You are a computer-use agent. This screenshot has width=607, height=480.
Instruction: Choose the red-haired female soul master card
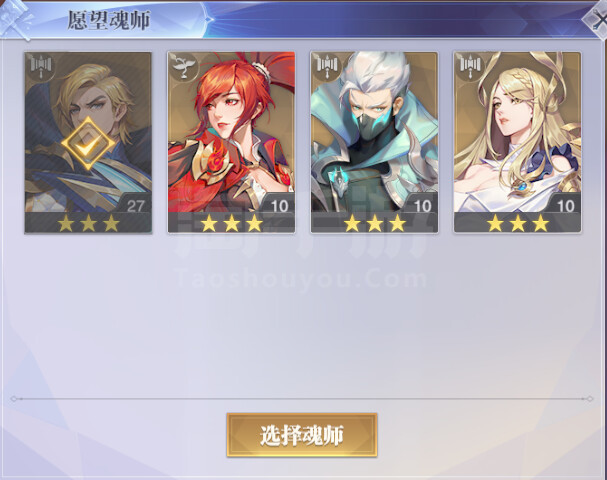coord(231,143)
